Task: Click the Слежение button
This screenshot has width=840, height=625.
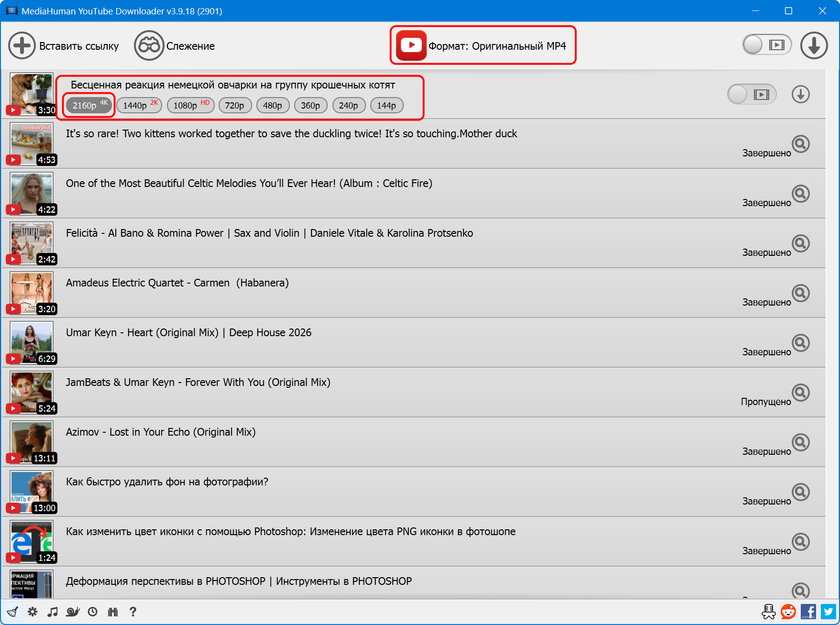Action: point(175,46)
